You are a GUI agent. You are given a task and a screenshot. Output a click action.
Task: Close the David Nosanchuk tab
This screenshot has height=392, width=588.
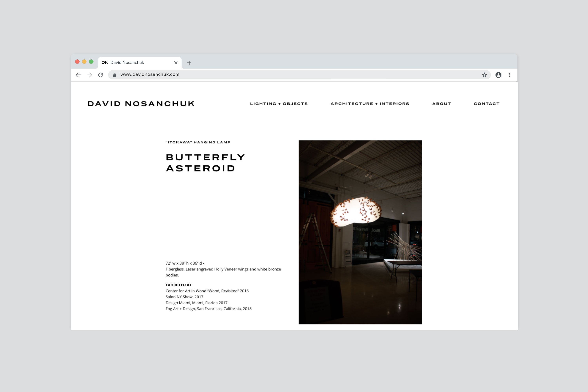click(176, 63)
